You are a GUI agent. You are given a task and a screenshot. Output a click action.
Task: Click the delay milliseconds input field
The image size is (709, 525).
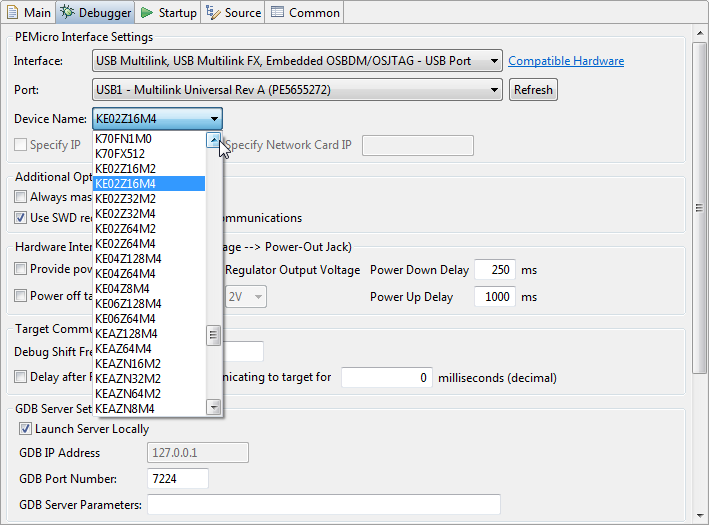(387, 378)
